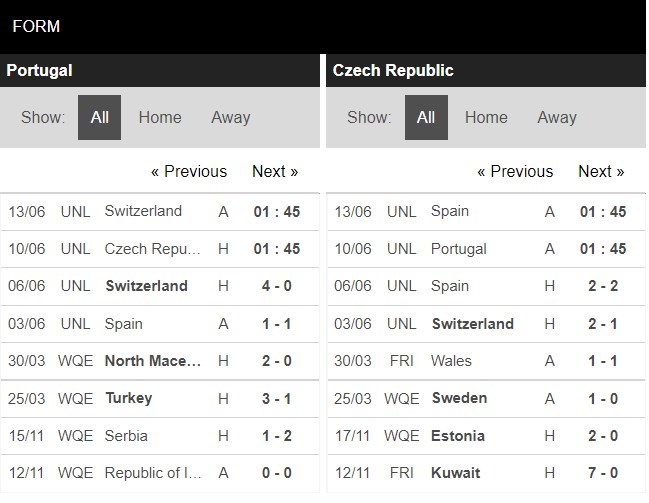The width and height of the screenshot is (649, 503).
Task: Select the All tab under Czech Republic
Action: (426, 117)
